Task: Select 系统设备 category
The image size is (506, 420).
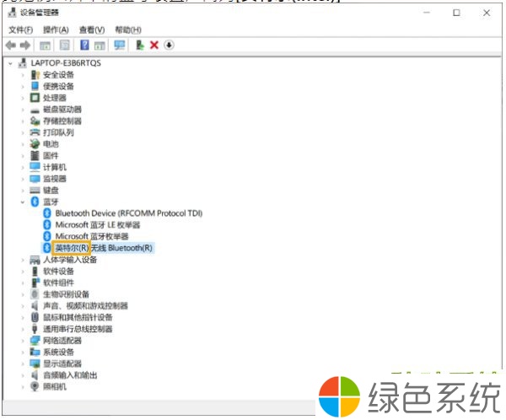Action: click(58, 353)
